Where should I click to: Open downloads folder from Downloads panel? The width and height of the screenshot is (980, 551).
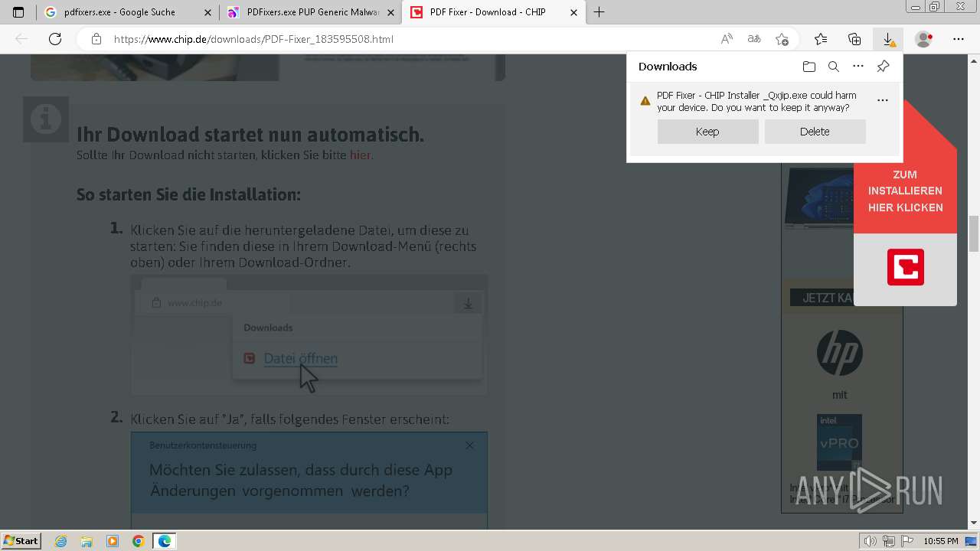(x=809, y=67)
